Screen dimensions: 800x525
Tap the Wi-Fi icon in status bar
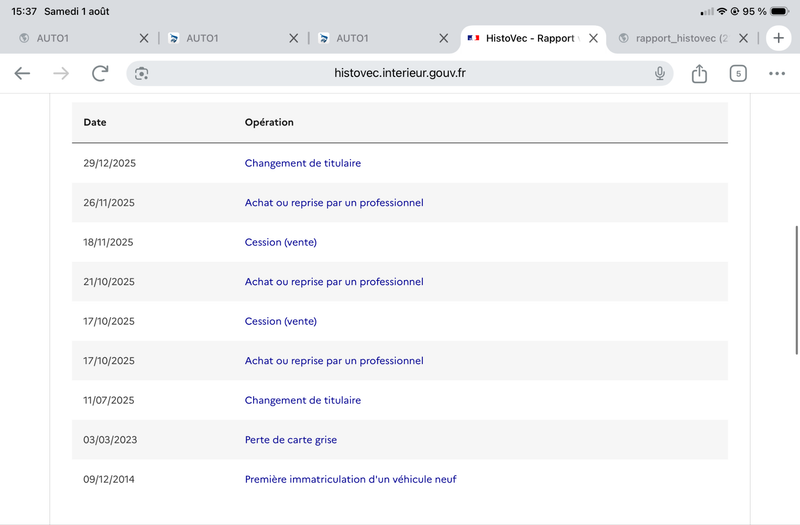[x=721, y=11]
